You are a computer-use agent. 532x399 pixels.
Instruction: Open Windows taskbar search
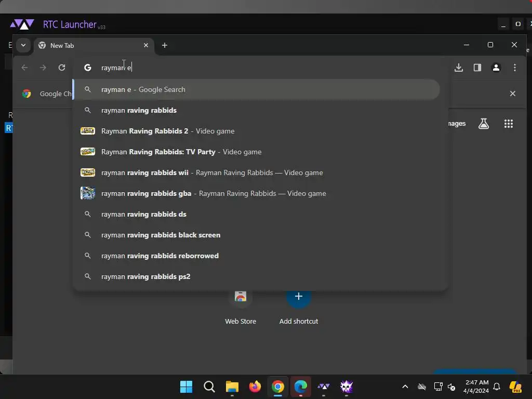click(x=209, y=387)
